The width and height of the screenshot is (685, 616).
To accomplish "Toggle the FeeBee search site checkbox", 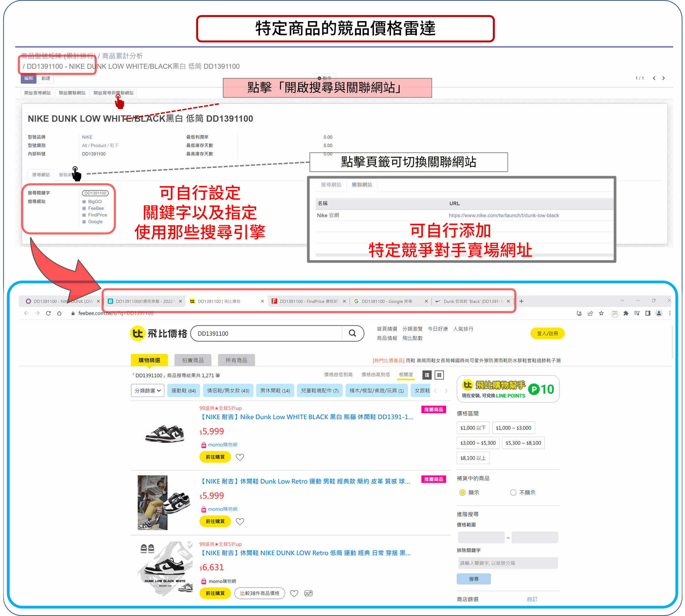I will [x=84, y=209].
